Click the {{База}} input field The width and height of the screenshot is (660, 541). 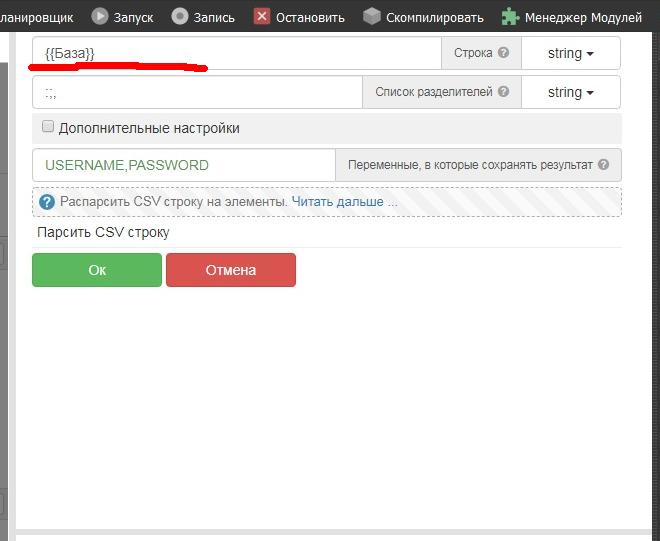pyautogui.click(x=236, y=53)
